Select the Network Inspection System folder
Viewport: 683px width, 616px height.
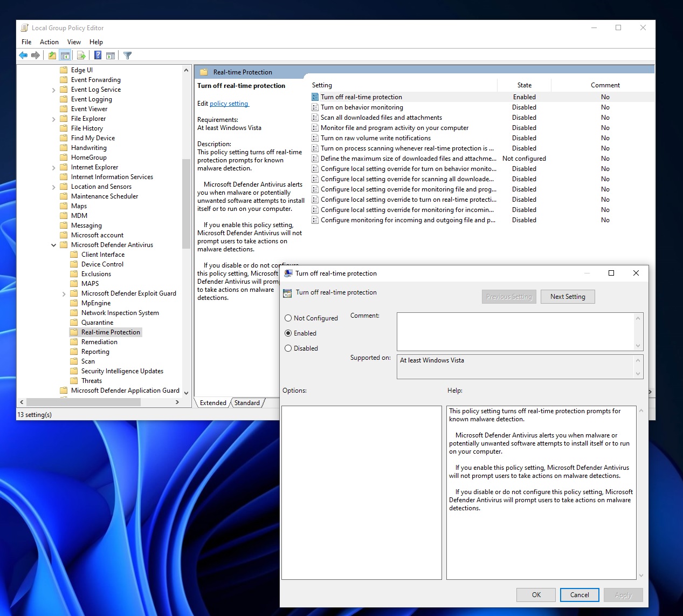[120, 313]
